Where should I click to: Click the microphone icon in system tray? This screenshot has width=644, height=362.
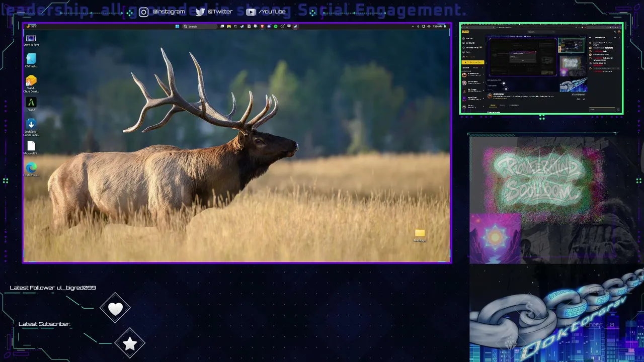pyautogui.click(x=418, y=27)
